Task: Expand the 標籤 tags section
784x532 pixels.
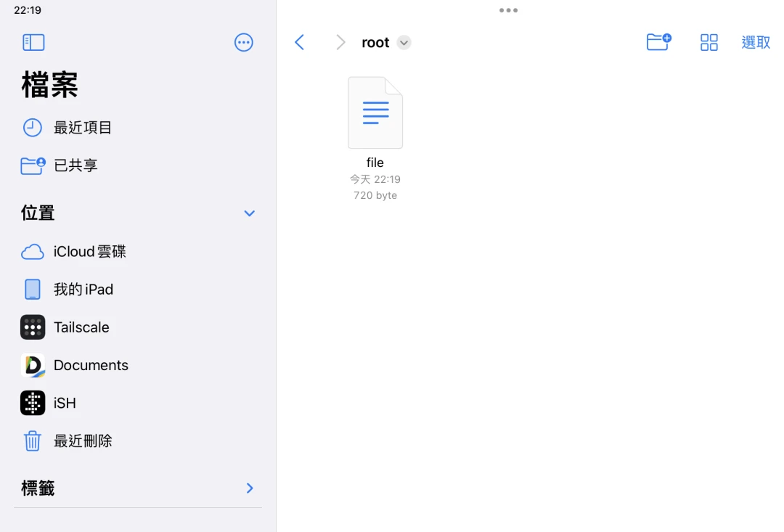Action: 249,488
